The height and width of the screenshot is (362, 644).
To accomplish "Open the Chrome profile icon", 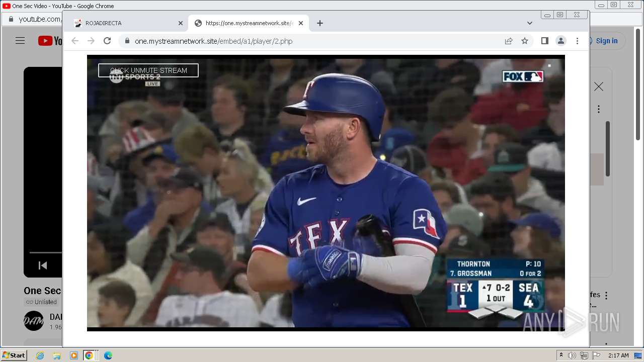I will [x=561, y=41].
